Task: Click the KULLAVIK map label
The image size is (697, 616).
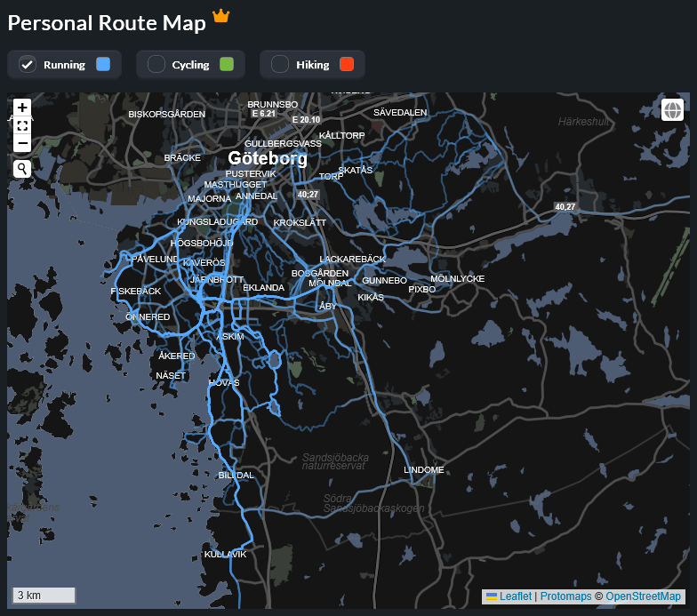Action: tap(225, 555)
